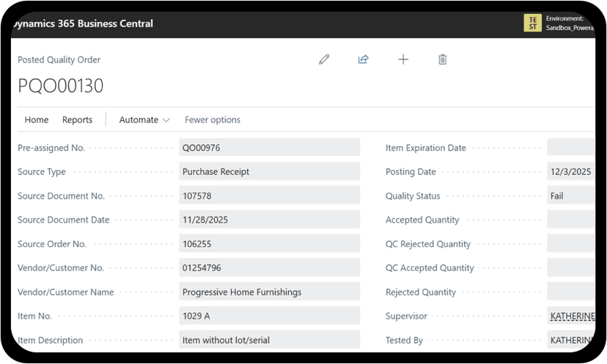Click the Source Type label
This screenshot has height=364, width=607.
pyautogui.click(x=42, y=172)
